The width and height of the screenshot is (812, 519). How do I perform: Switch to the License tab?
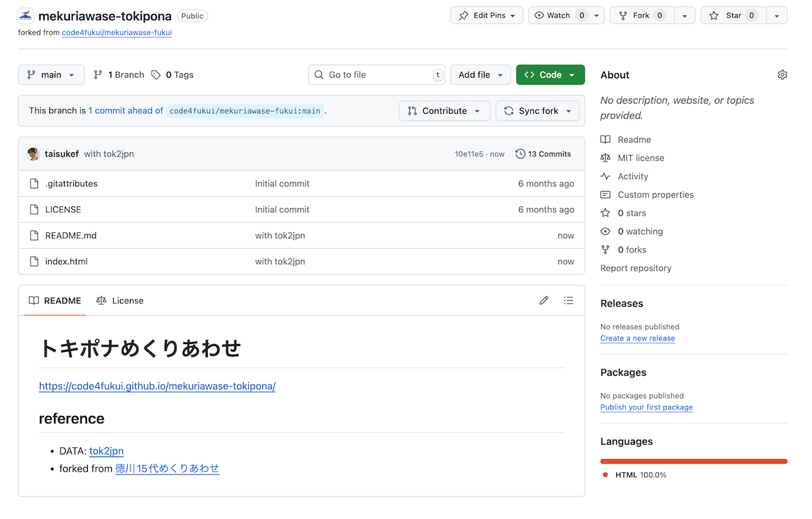pos(120,301)
